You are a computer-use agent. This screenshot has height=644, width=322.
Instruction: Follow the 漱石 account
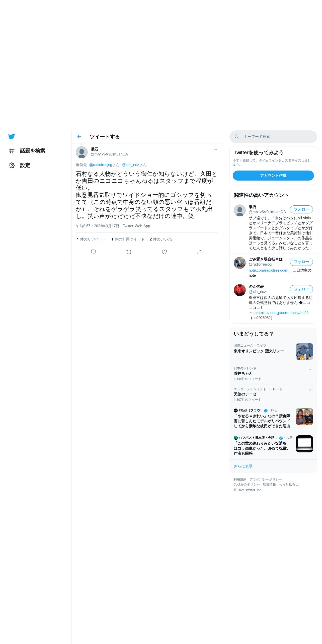(301, 209)
